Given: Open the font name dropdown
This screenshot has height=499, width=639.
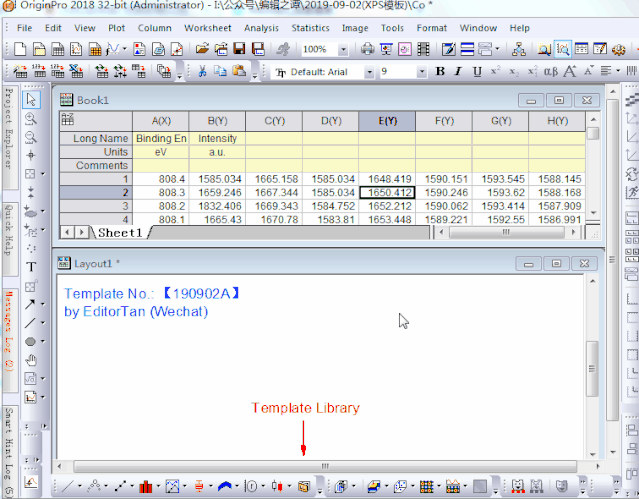Looking at the screenshot, I should tap(367, 72).
